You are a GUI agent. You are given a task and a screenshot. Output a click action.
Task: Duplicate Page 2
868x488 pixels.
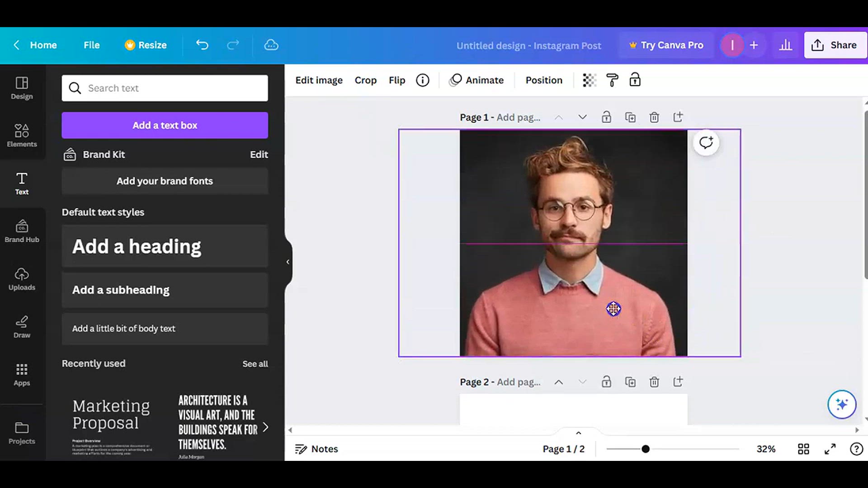tap(630, 382)
